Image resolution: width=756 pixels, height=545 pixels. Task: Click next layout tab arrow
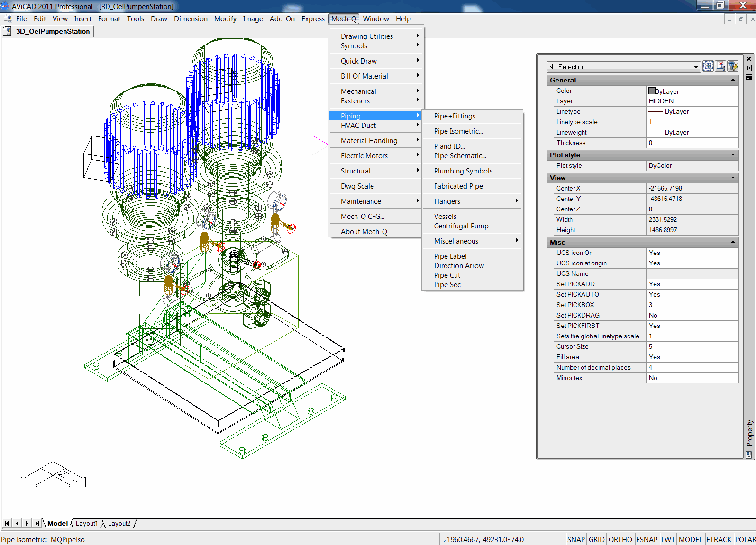27,523
